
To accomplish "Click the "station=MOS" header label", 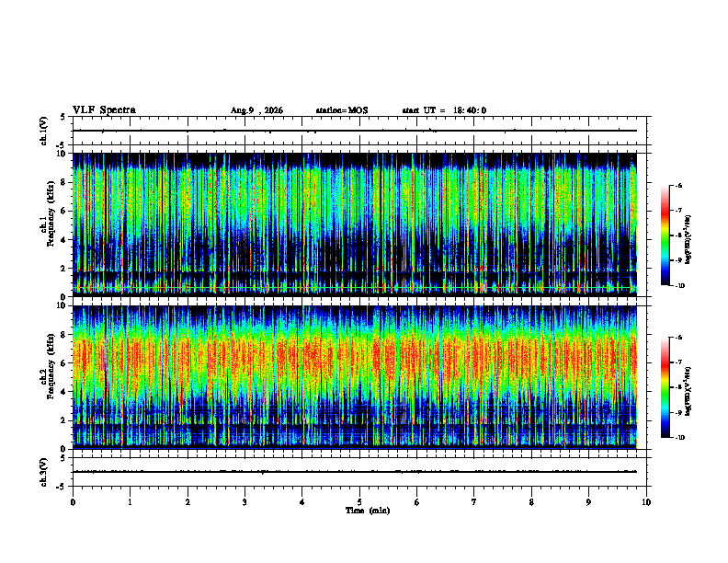I will tap(342, 110).
